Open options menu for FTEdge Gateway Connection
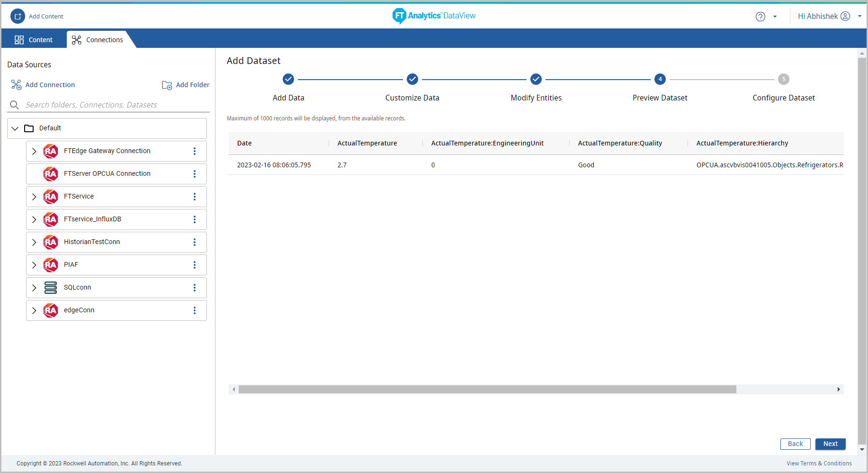This screenshot has height=473, width=868. coord(195,151)
